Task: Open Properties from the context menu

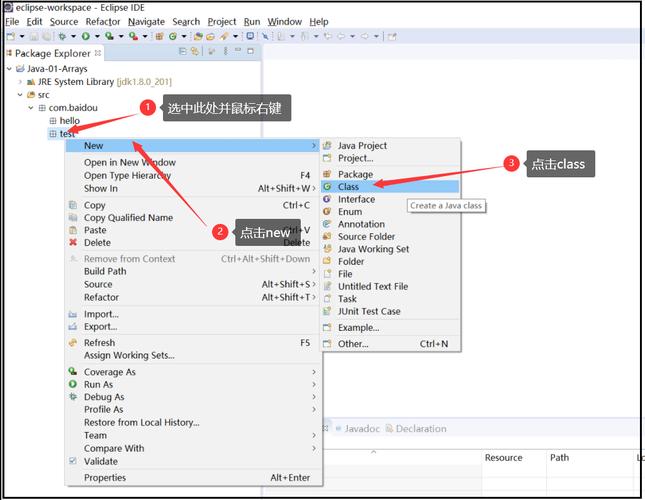Action: [193, 478]
